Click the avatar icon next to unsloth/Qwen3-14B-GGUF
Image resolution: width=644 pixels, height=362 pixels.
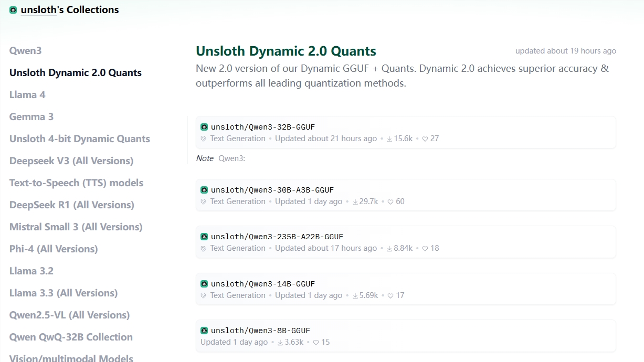coord(204,284)
